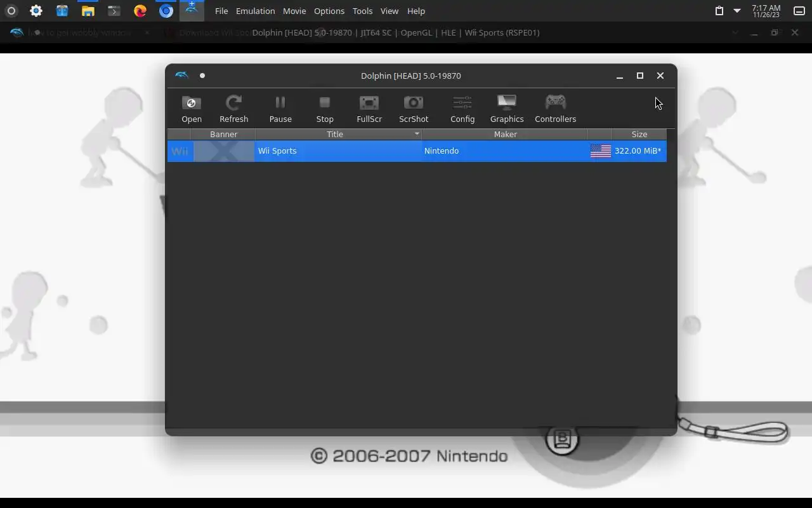Minimize the Dolphin 5.0-19870 window
Screen dimensions: 812x508
(x=620, y=76)
